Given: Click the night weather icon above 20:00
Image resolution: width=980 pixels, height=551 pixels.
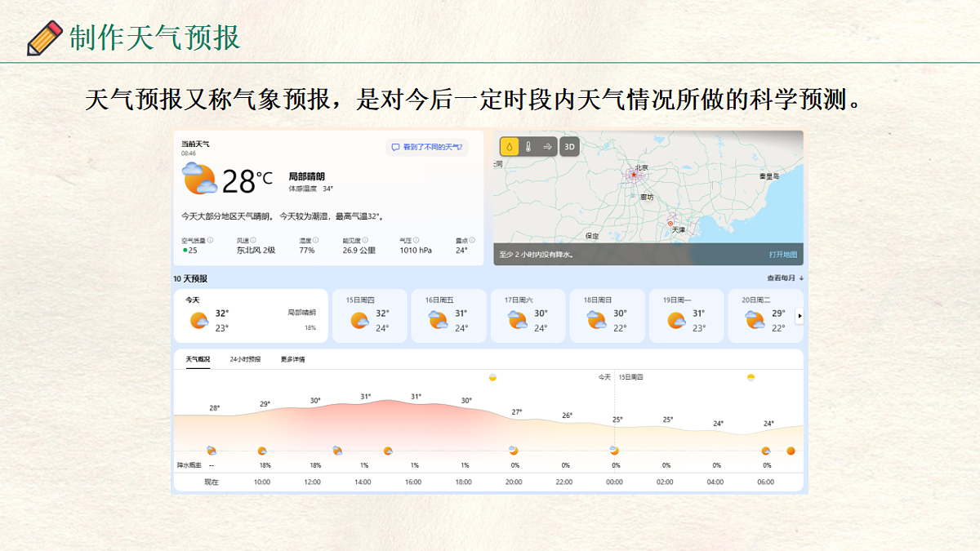Looking at the screenshot, I should [513, 450].
